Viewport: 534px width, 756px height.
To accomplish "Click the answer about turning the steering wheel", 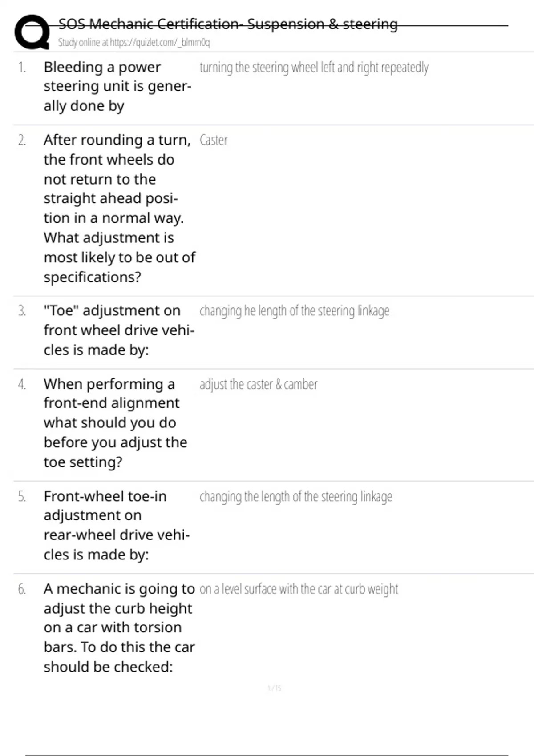I will click(x=314, y=68).
